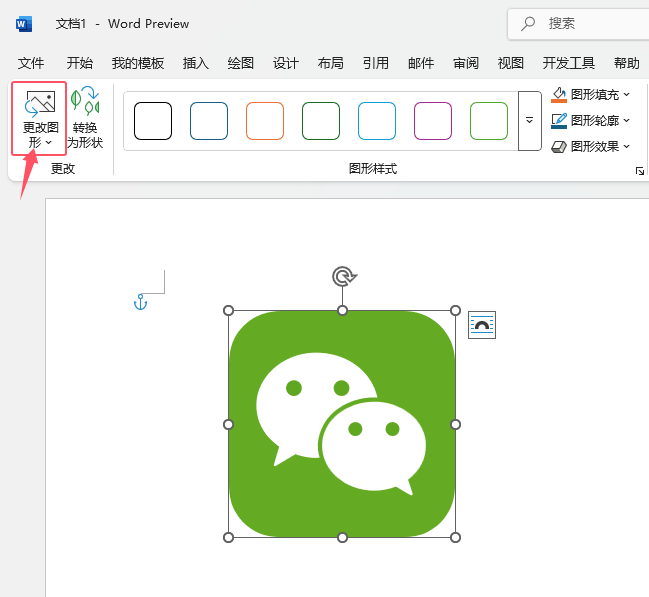
Task: Switch to My Templates (我的模板) tab
Action: tap(138, 63)
